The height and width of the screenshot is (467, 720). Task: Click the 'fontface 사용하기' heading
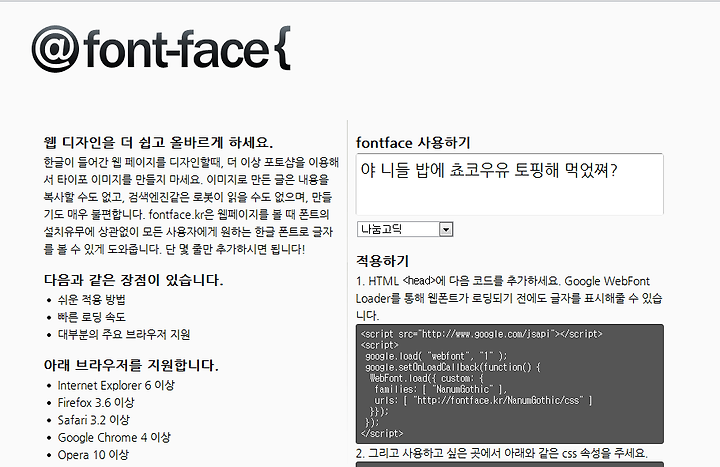413,143
